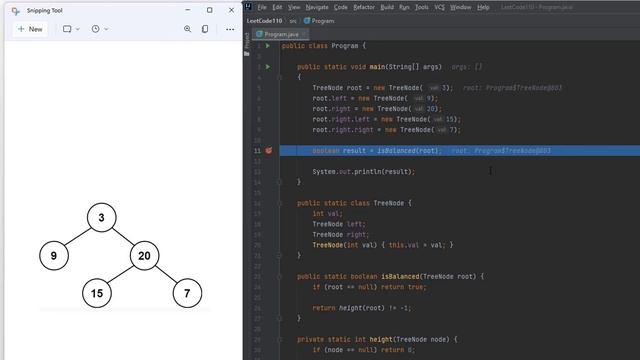Click the TreeNode(int val) constructor line
Image resolution: width=640 pixels, height=360 pixels.
click(383, 245)
